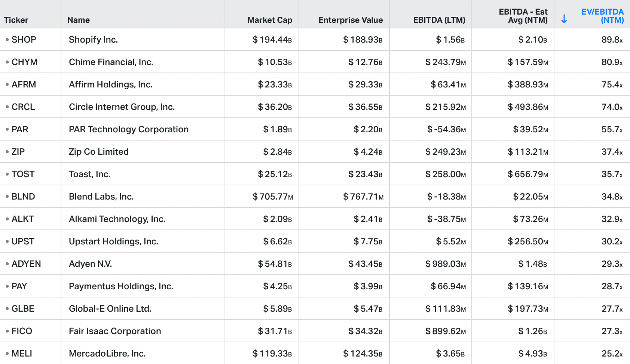Image resolution: width=630 pixels, height=364 pixels.
Task: Sort by the Market Cap column header
Action: 270,20
